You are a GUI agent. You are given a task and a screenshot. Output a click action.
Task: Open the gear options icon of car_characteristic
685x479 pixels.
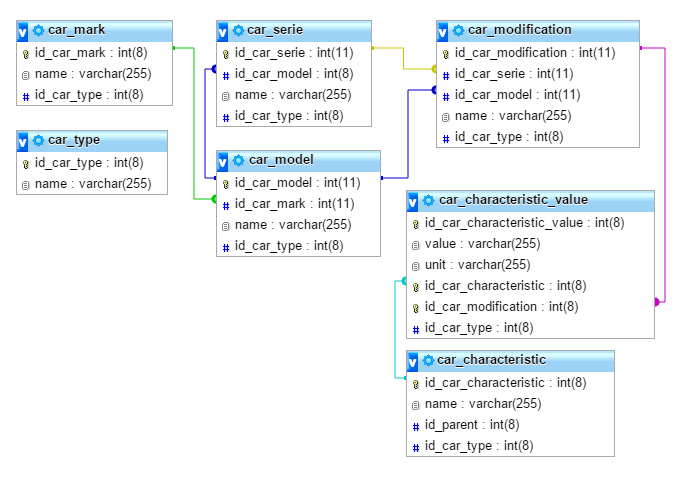[x=429, y=360]
